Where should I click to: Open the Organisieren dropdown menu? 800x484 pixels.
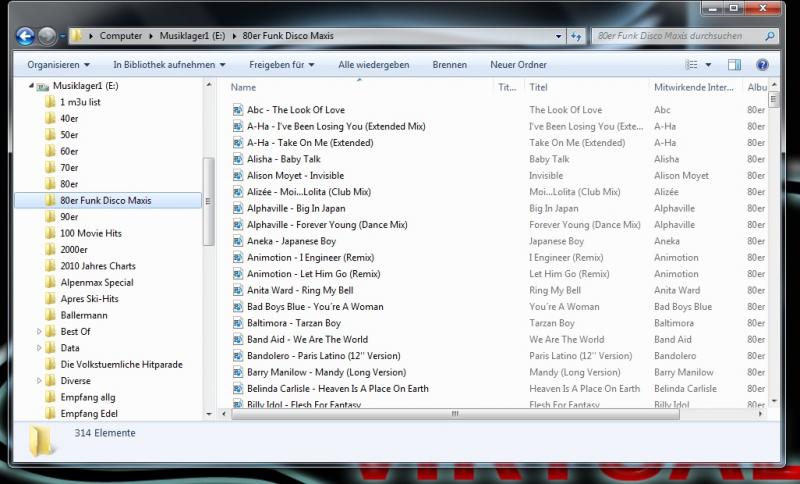tap(58, 65)
